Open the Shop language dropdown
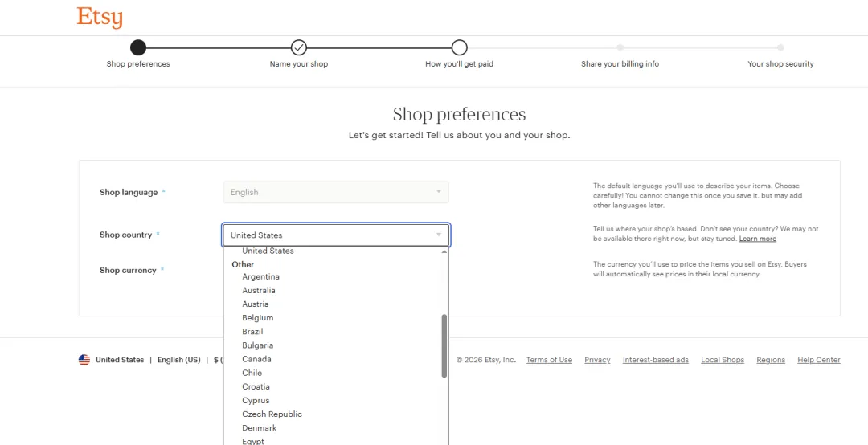The width and height of the screenshot is (868, 445). 335,192
